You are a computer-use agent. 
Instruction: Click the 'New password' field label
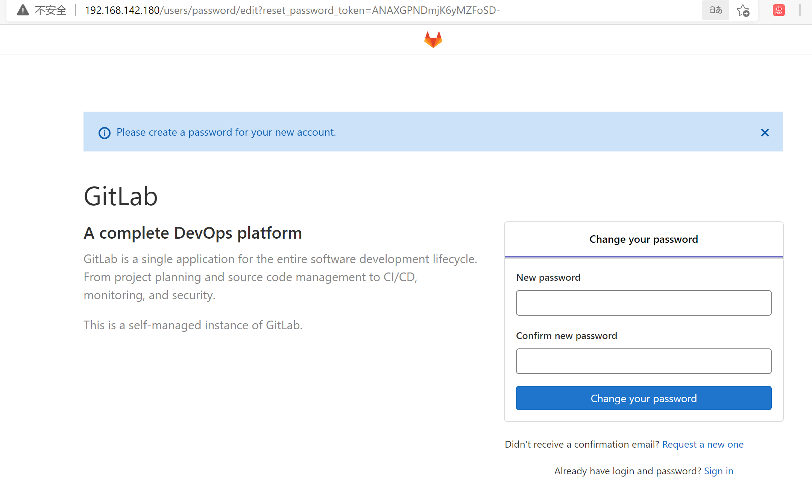pyautogui.click(x=548, y=277)
